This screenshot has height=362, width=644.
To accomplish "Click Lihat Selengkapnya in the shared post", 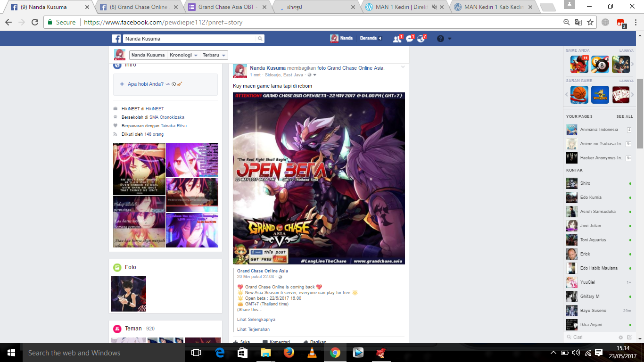I will click(x=256, y=320).
